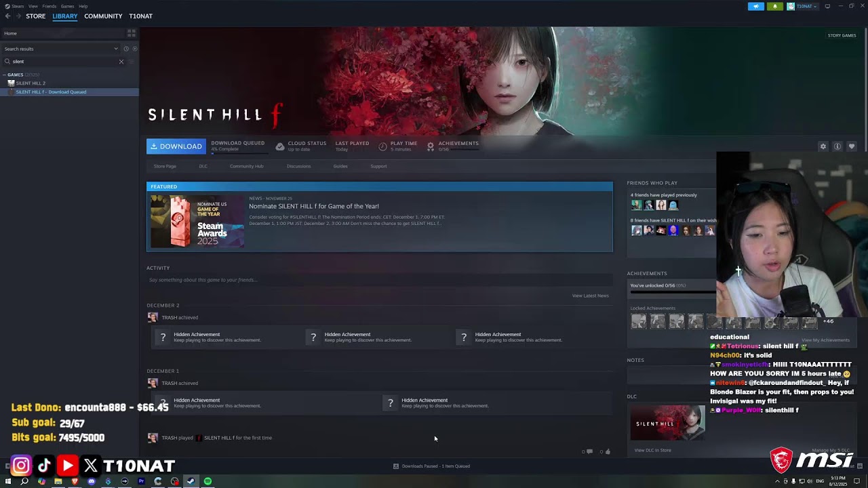The height and width of the screenshot is (488, 868).
Task: Open the Discussions link
Action: 298,166
